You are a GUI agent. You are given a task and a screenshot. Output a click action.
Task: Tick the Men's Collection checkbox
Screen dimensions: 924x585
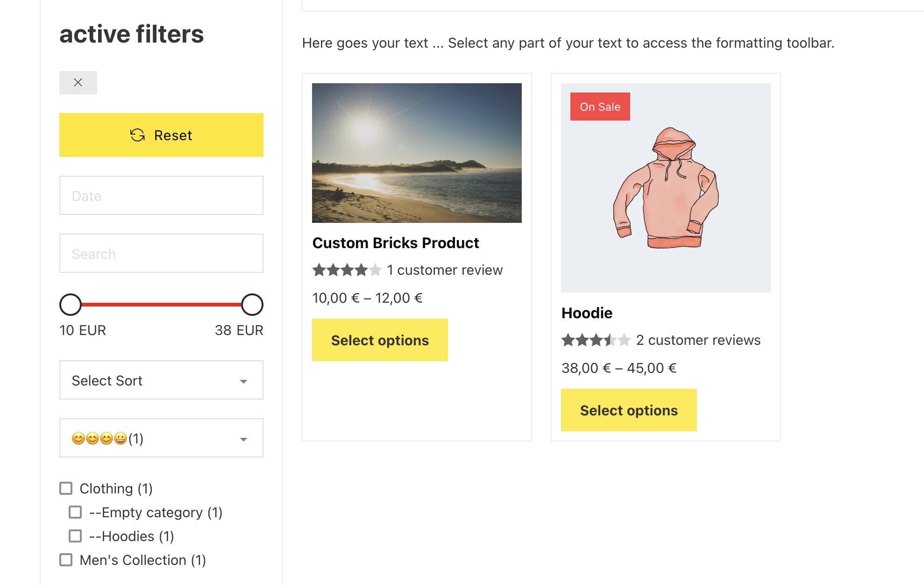pos(66,560)
